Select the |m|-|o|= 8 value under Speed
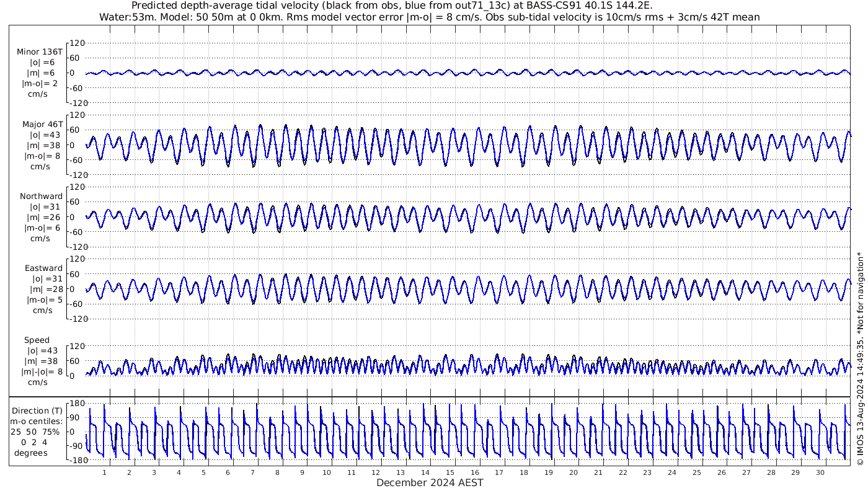 [41, 371]
